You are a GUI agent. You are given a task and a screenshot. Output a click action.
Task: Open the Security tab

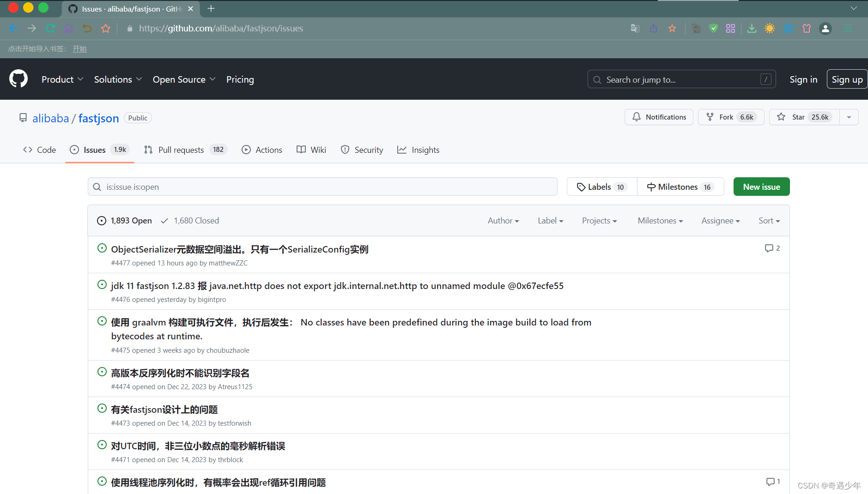[362, 150]
